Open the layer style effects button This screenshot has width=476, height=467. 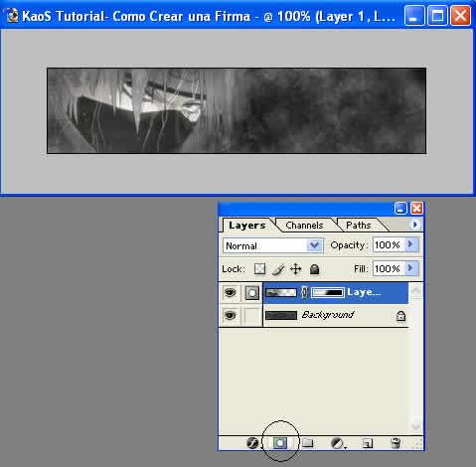pyautogui.click(x=252, y=443)
